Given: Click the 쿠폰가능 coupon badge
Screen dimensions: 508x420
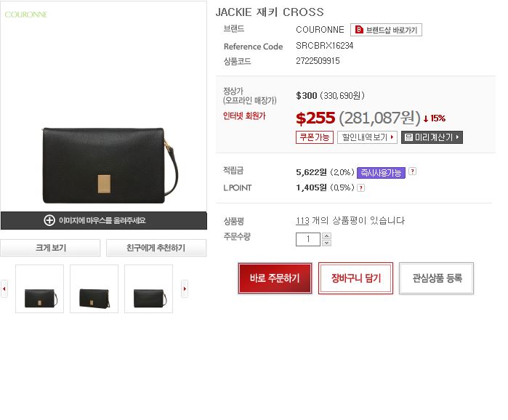Looking at the screenshot, I should 314,137.
